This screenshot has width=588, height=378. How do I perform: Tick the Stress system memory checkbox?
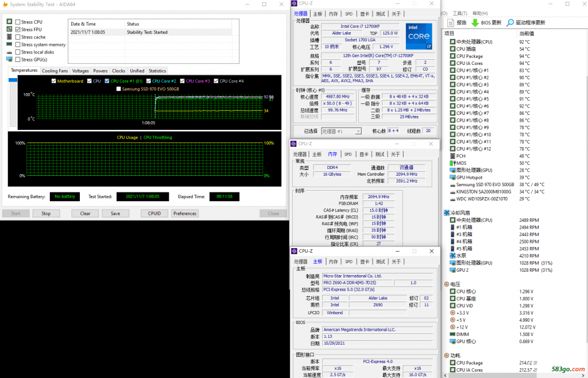coord(18,45)
